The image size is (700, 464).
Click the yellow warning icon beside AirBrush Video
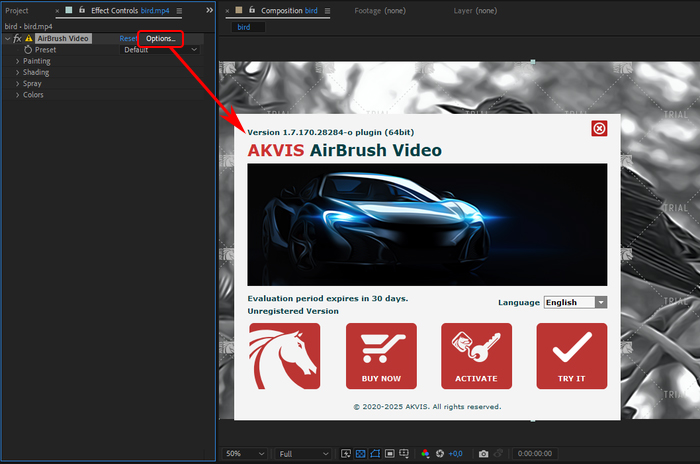29,38
